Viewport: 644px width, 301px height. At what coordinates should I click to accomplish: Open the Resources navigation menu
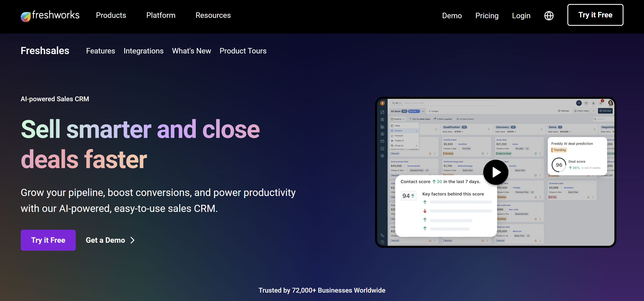pos(213,15)
